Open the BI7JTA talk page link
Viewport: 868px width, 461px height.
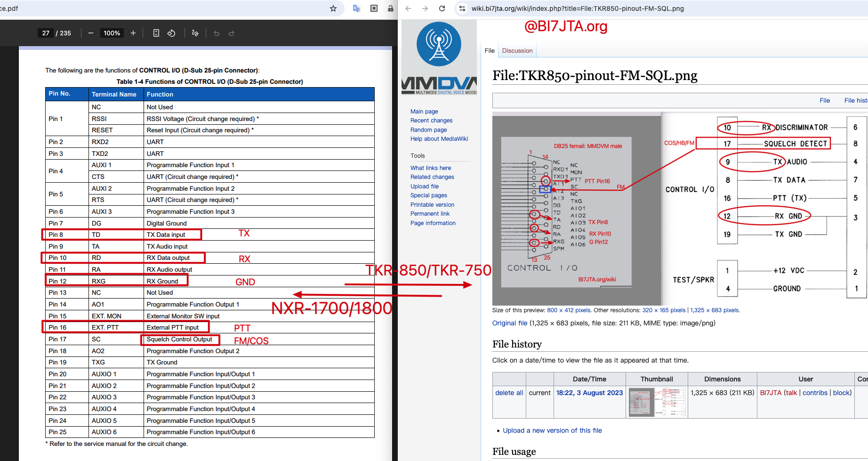tap(791, 393)
